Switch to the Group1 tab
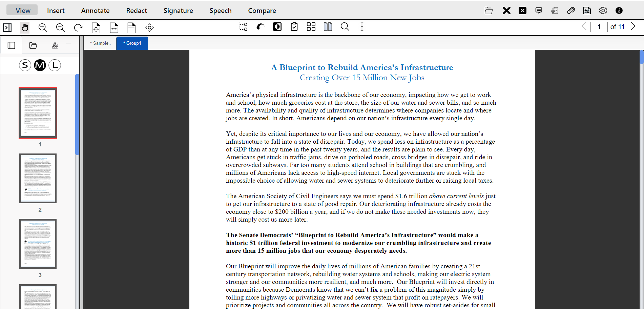This screenshot has width=644, height=309. point(132,43)
